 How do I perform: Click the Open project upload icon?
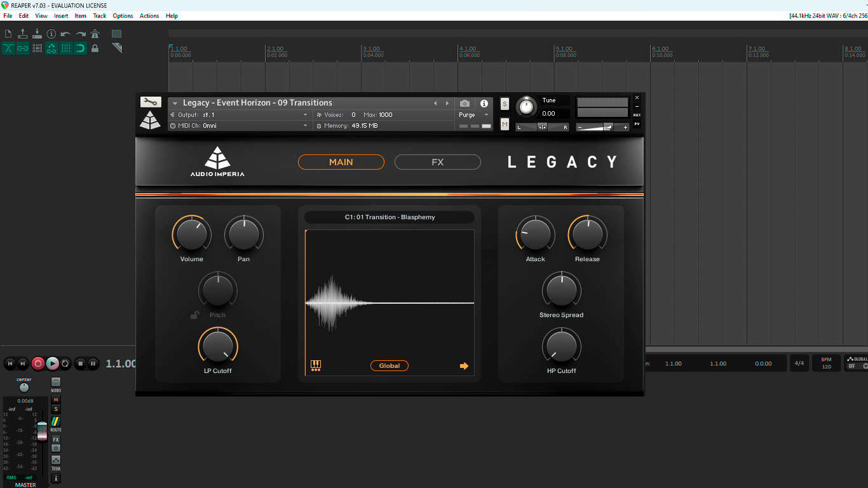[x=23, y=34]
